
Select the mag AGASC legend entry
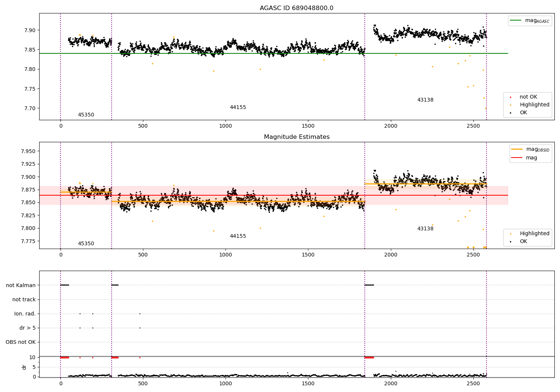530,21
